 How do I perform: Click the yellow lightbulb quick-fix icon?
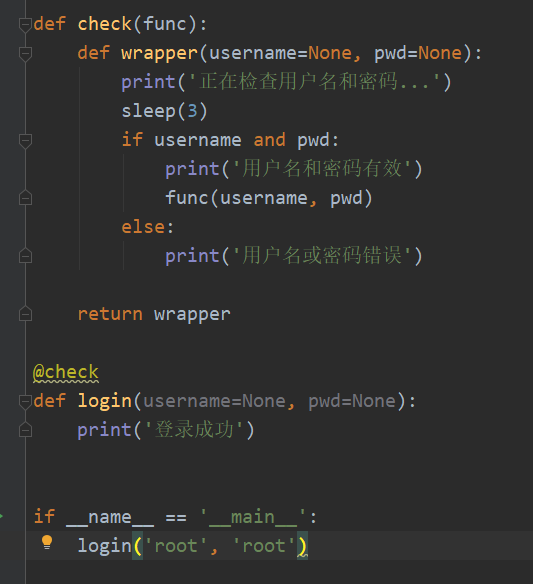point(47,542)
